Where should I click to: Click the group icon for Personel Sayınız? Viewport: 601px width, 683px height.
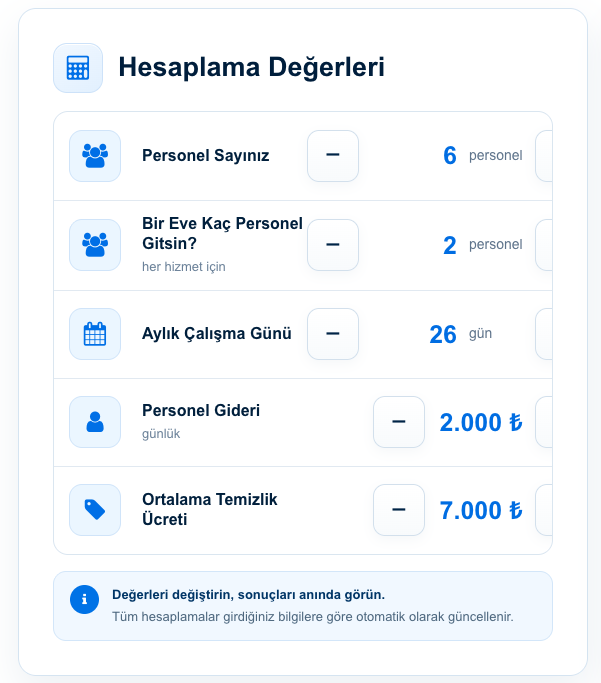pyautogui.click(x=95, y=156)
